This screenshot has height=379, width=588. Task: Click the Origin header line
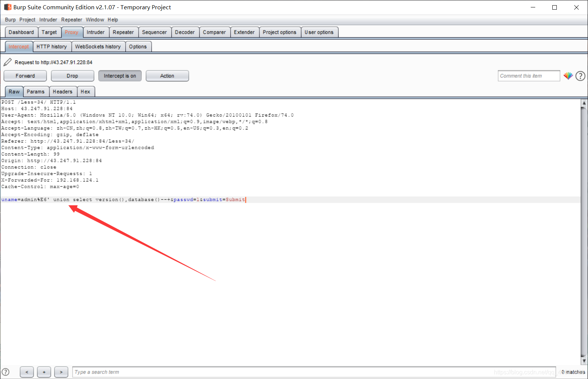pos(51,161)
